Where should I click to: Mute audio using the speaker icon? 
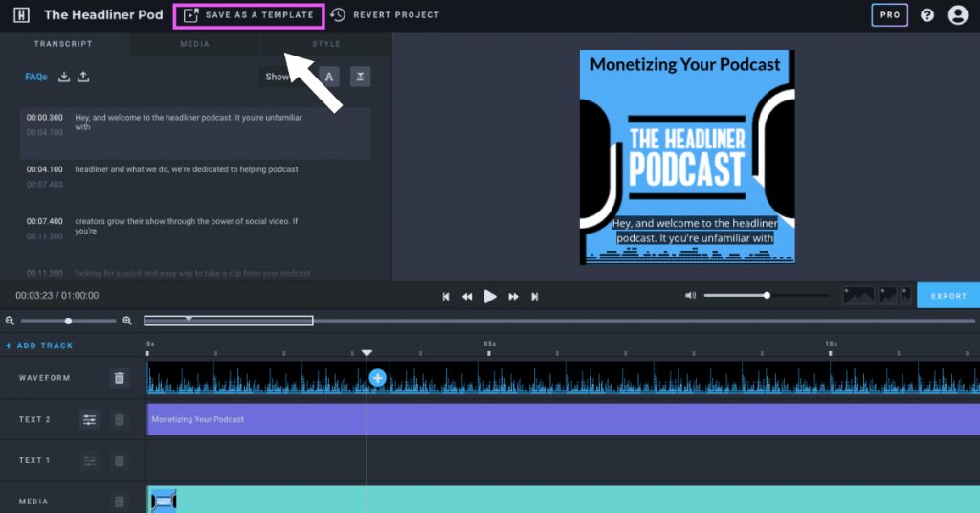click(x=690, y=296)
